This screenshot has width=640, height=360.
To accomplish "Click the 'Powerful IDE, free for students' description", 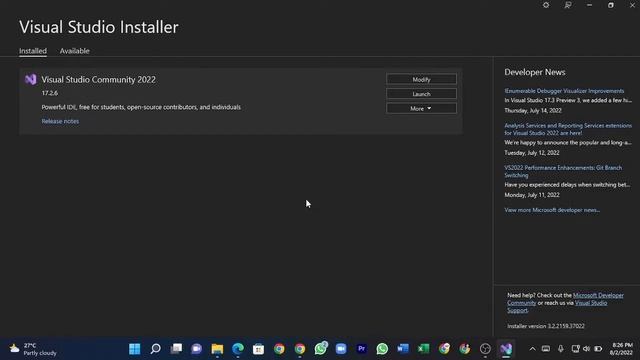I will click(141, 107).
